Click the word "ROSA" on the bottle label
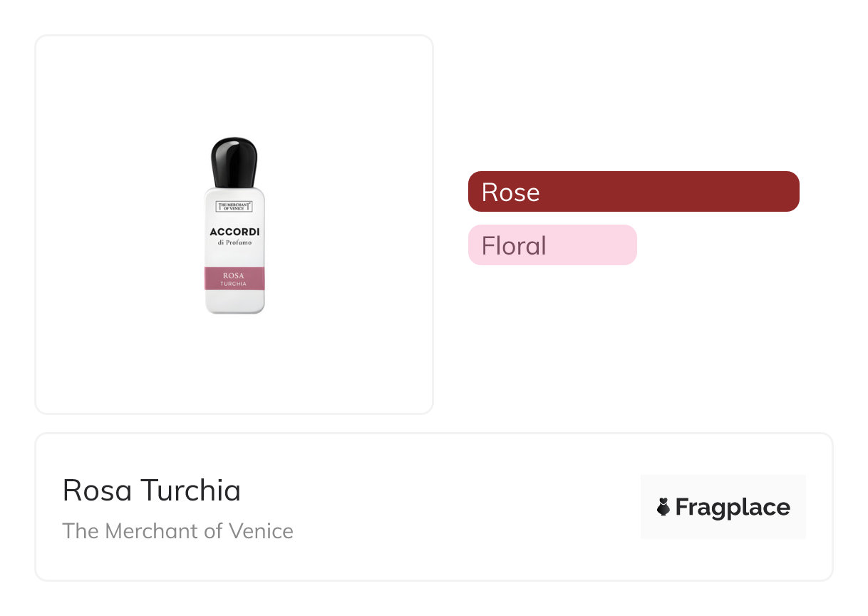Image resolution: width=868 pixels, height=616 pixels. [x=234, y=274]
